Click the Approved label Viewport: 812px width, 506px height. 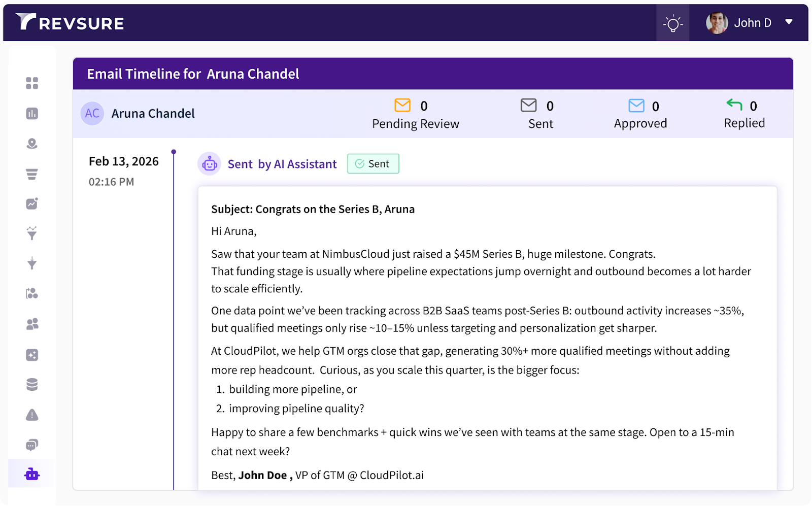point(640,123)
